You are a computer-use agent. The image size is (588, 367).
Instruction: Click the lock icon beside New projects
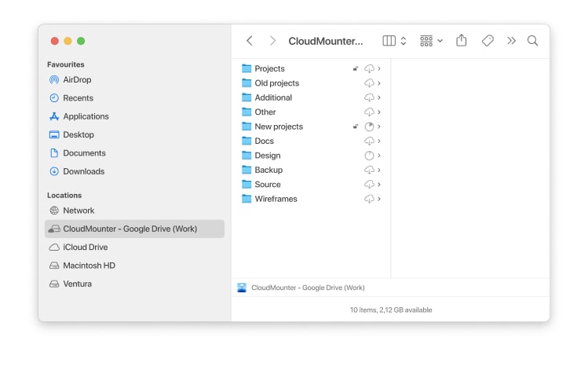[x=356, y=127]
